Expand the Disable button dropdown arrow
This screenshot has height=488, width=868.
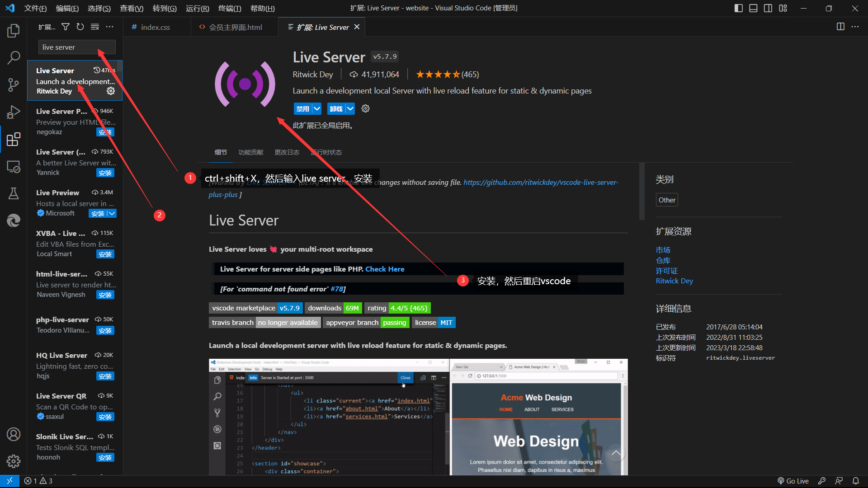click(x=317, y=108)
